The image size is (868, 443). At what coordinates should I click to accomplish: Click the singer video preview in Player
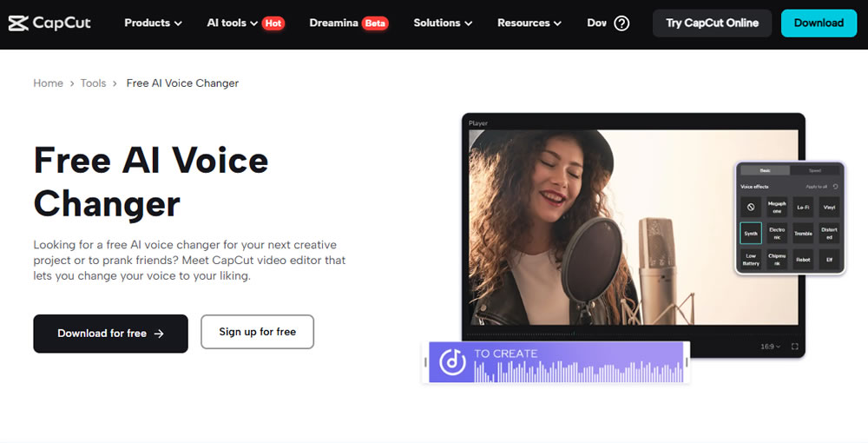tap(634, 228)
